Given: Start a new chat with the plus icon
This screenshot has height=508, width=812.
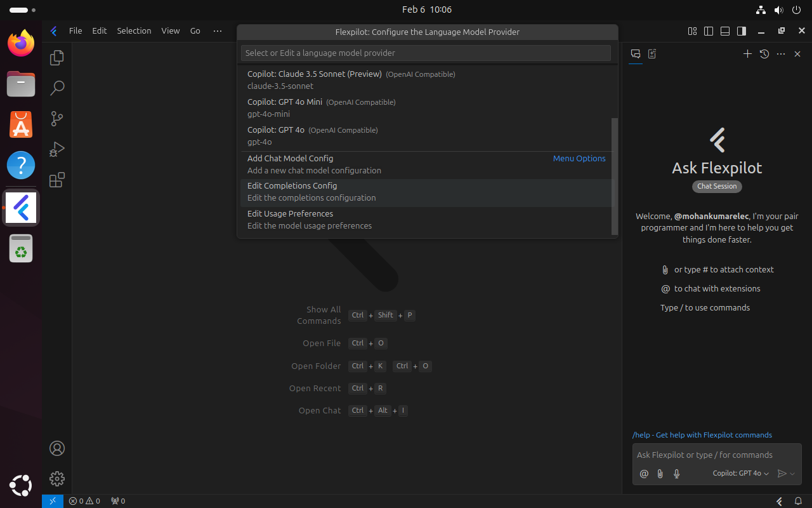Looking at the screenshot, I should (x=747, y=54).
